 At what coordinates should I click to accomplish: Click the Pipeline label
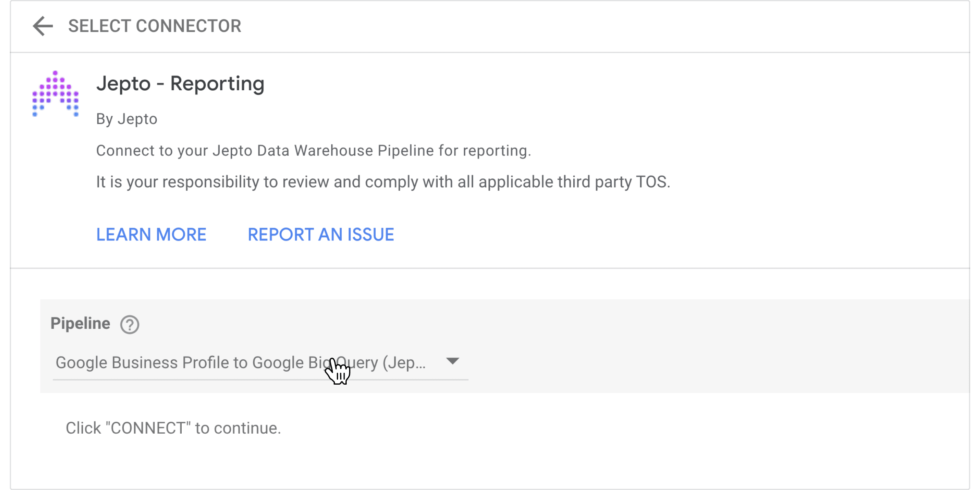pos(80,323)
